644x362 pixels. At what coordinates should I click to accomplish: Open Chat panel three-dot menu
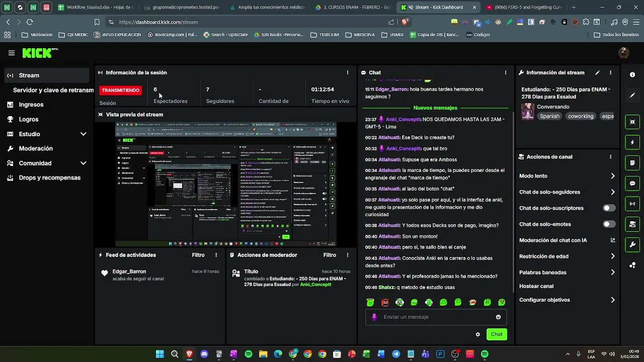pyautogui.click(x=506, y=72)
